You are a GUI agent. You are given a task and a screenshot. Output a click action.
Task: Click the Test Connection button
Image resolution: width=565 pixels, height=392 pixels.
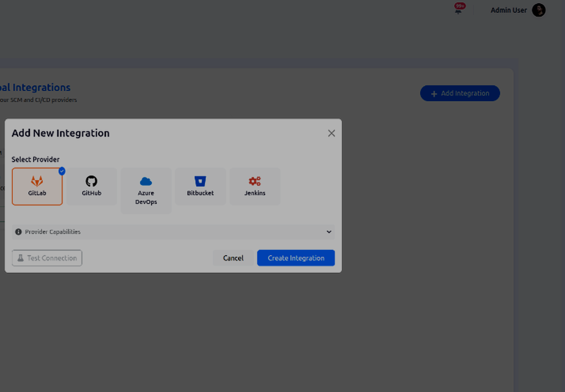pos(47,258)
